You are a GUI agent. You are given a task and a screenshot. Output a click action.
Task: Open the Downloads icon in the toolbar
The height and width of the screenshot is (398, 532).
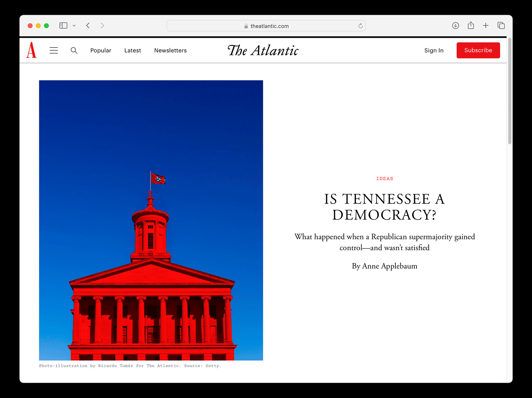click(x=455, y=25)
